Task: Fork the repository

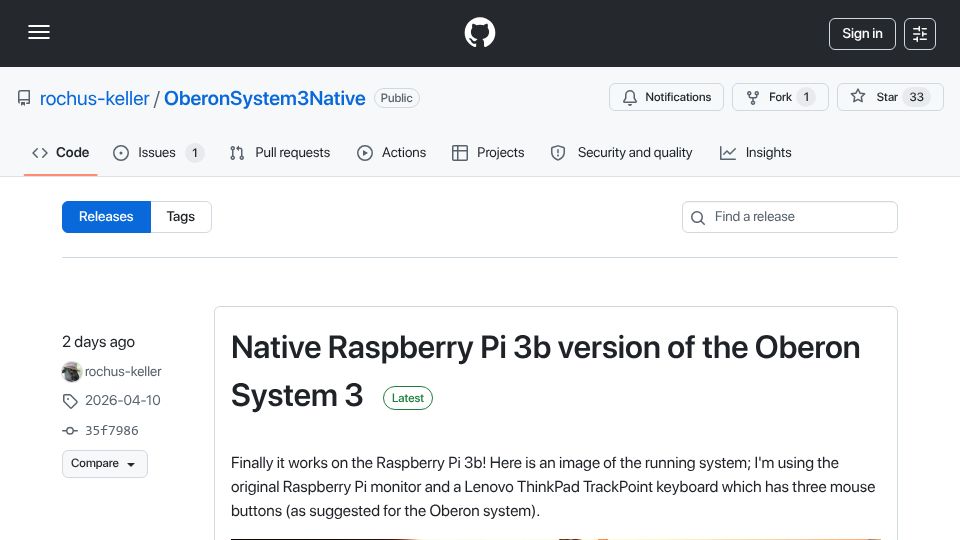Action: (780, 97)
